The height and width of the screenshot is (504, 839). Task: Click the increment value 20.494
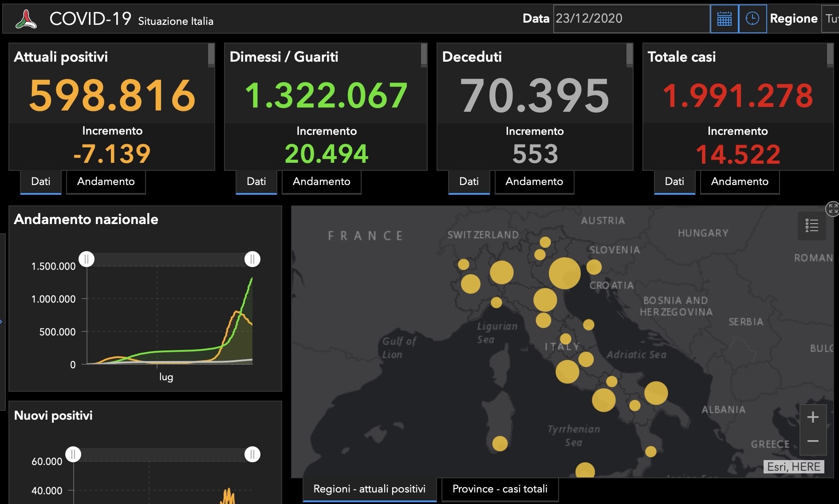point(327,154)
